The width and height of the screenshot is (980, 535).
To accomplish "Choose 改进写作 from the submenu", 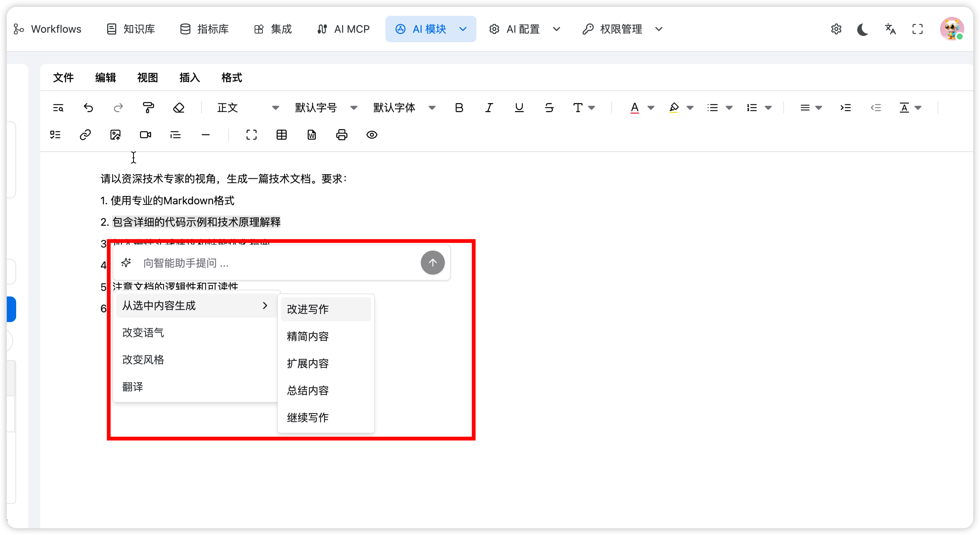I will point(307,309).
